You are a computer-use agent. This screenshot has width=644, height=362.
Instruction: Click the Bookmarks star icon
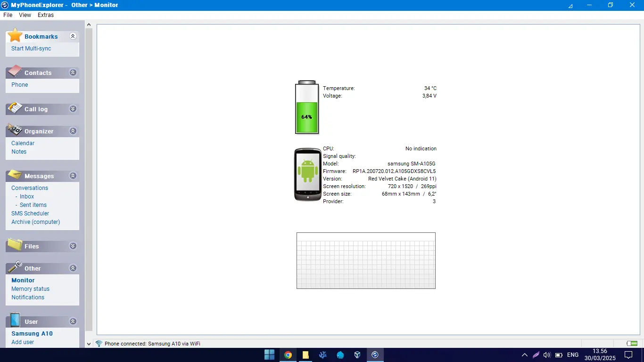pyautogui.click(x=15, y=35)
